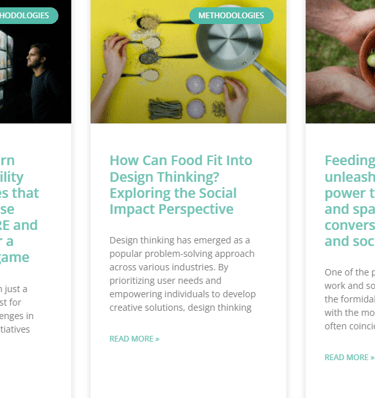Viewport: 375px width, 398px height.
Task: Open the article title starting with "Feeding"
Action: 350,201
